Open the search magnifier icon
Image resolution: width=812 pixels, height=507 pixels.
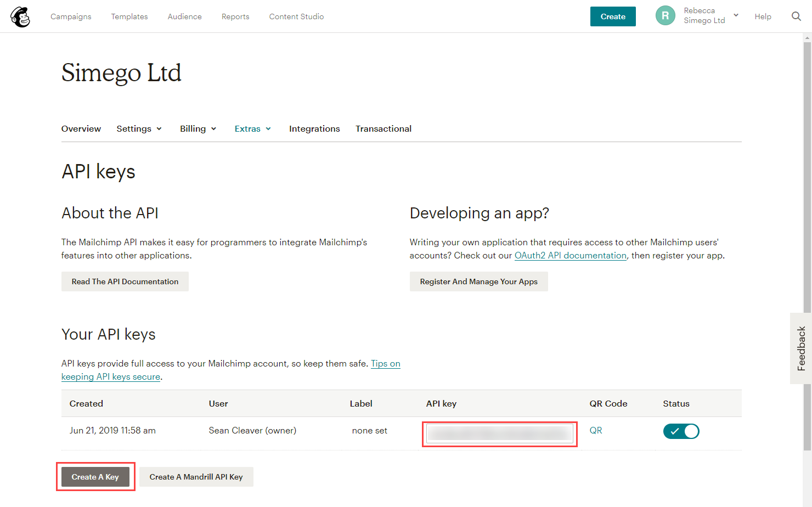(796, 16)
